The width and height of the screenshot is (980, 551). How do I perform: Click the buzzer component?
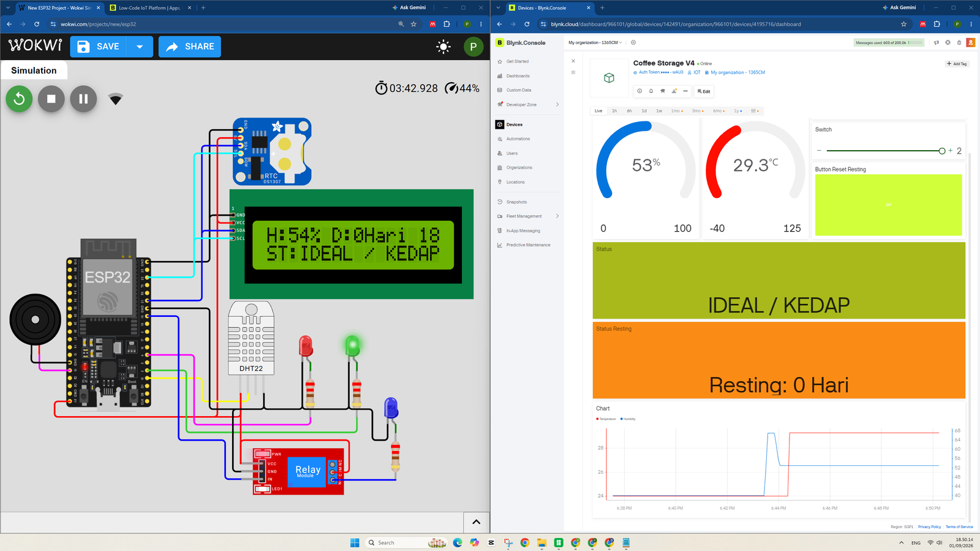click(x=36, y=319)
